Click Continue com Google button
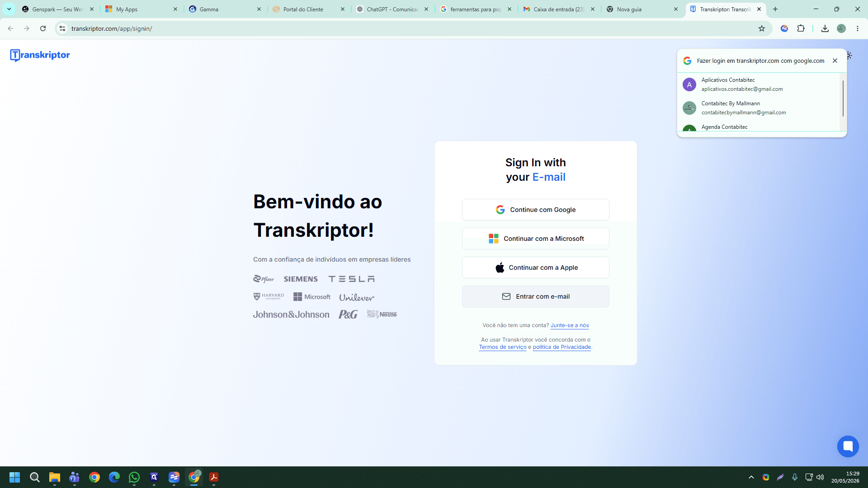The height and width of the screenshot is (488, 868). pos(536,210)
